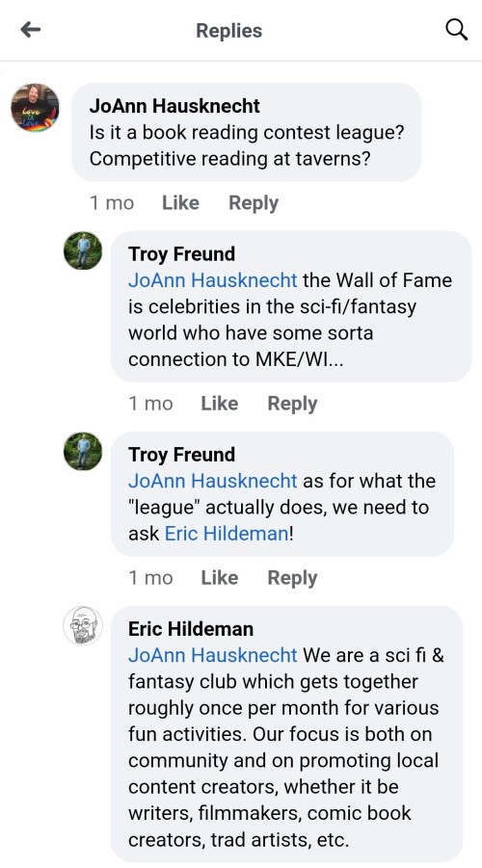Image resolution: width=482 pixels, height=868 pixels.
Task: Open the Eric Hildeman mention link
Action: tap(226, 534)
